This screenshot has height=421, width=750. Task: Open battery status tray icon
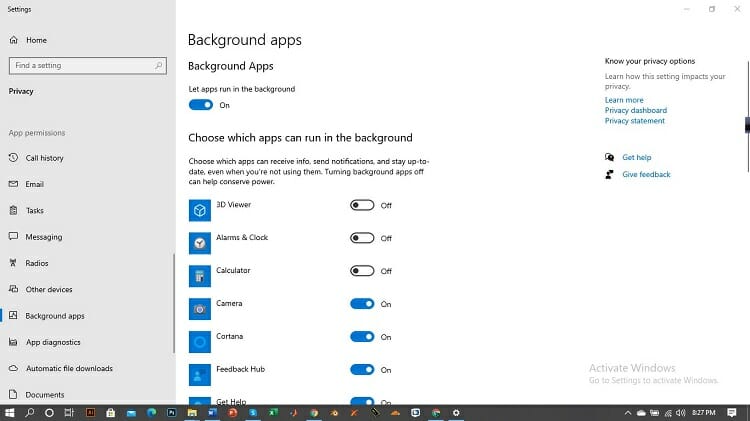click(x=654, y=412)
